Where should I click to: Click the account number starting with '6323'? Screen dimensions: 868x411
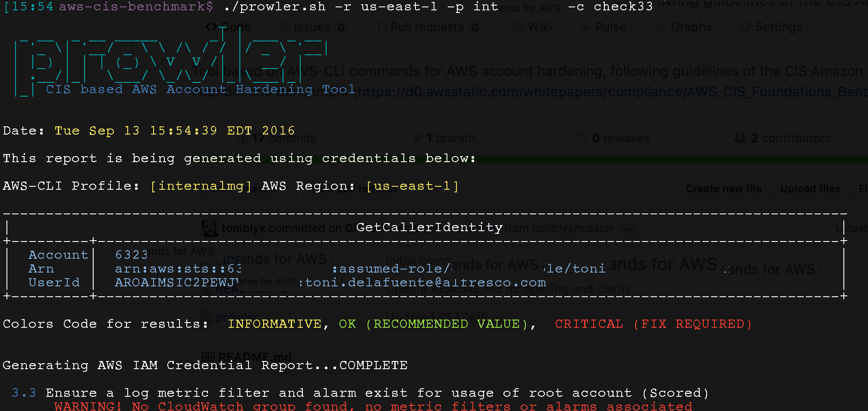pos(132,255)
